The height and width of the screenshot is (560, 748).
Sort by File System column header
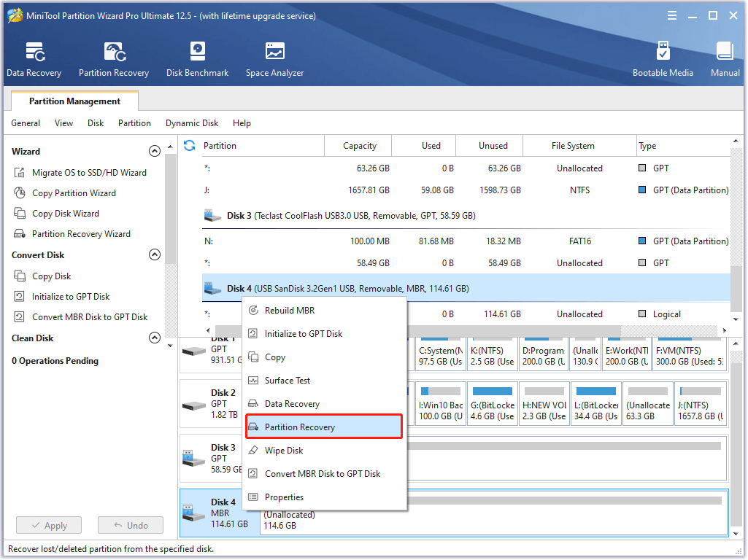[x=580, y=145]
